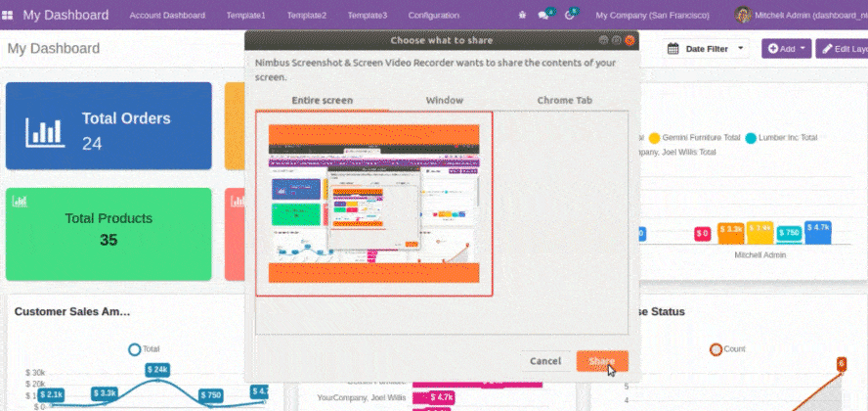Toggle the Count legend marker
The image size is (868, 411).
[x=716, y=348]
